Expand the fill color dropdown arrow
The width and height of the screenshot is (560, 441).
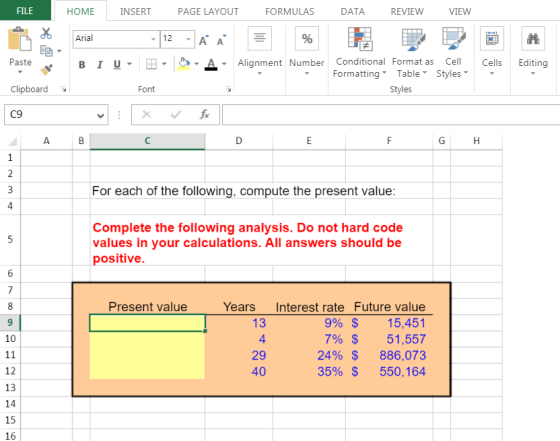pos(196,64)
